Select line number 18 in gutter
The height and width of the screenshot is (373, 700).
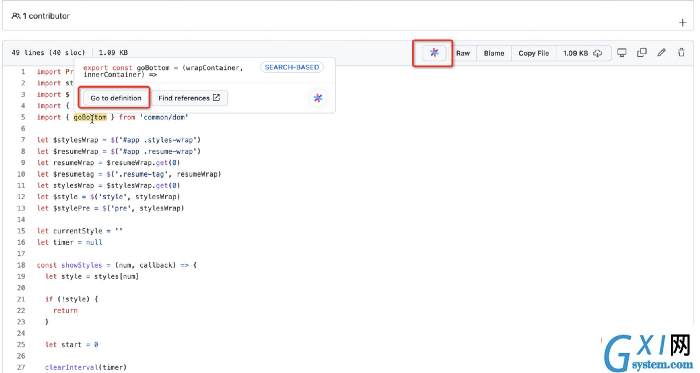[x=21, y=265]
